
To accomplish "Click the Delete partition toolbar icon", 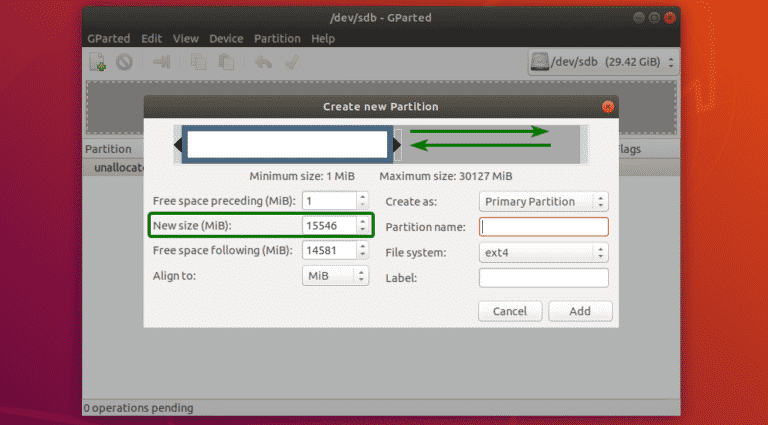I will [124, 62].
